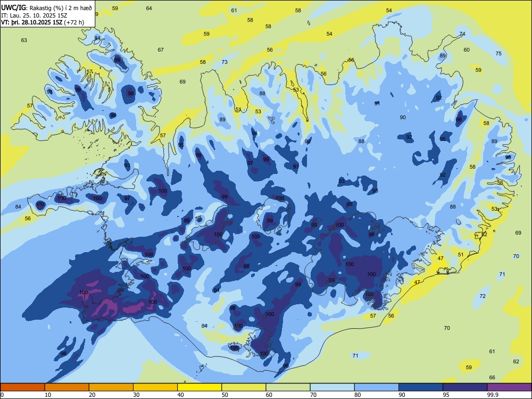Select the navy 95–99.9 legend swatch
Viewport: 532px width, 399px height.
(x=465, y=387)
